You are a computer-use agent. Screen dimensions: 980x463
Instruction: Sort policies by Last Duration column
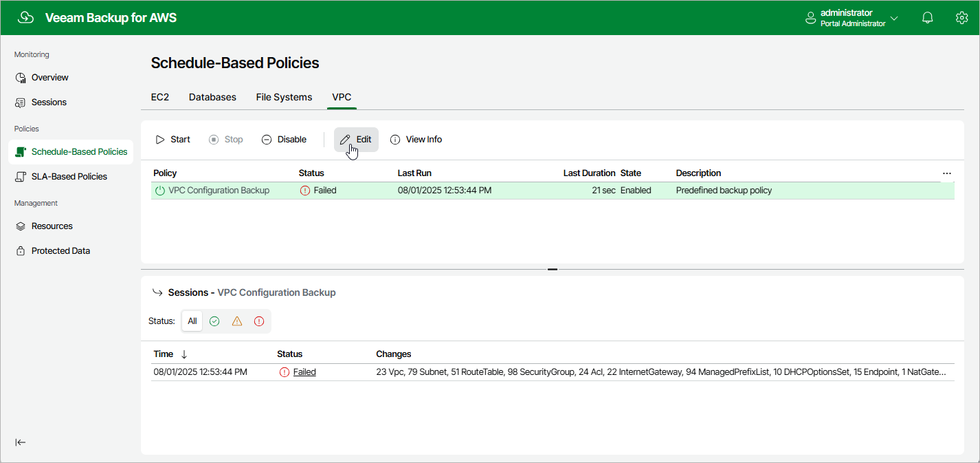(x=589, y=173)
